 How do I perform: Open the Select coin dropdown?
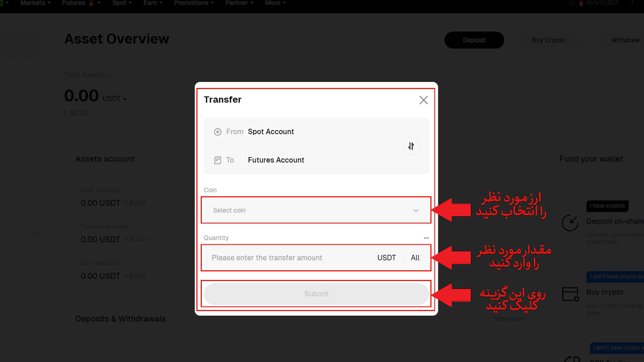pyautogui.click(x=316, y=210)
